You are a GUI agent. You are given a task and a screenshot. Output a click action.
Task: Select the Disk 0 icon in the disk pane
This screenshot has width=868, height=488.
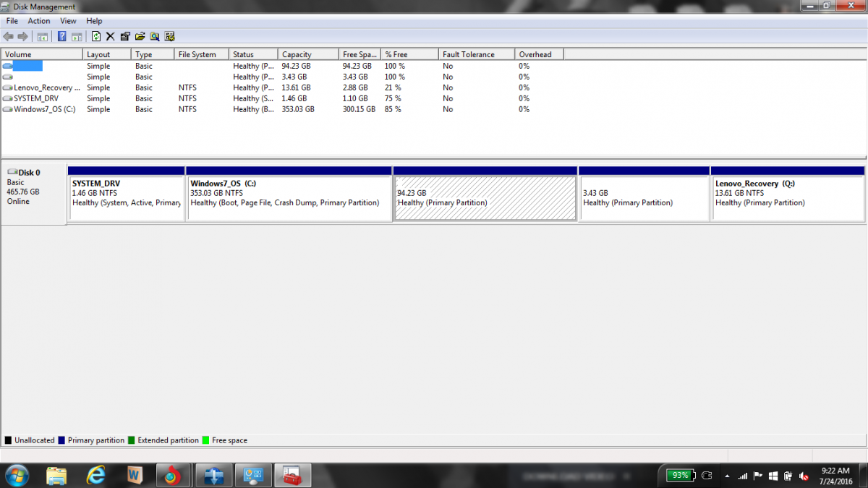click(12, 173)
